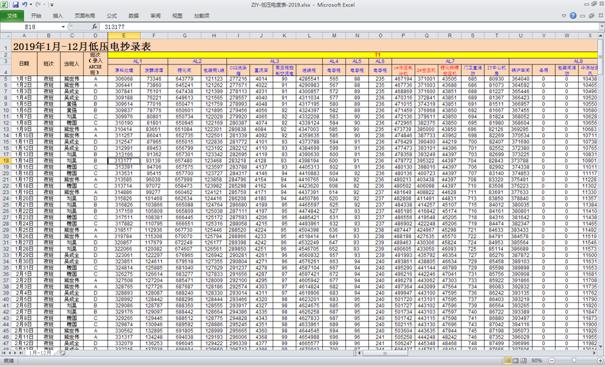Expand the Name Box dropdown arrow

pyautogui.click(x=63, y=27)
